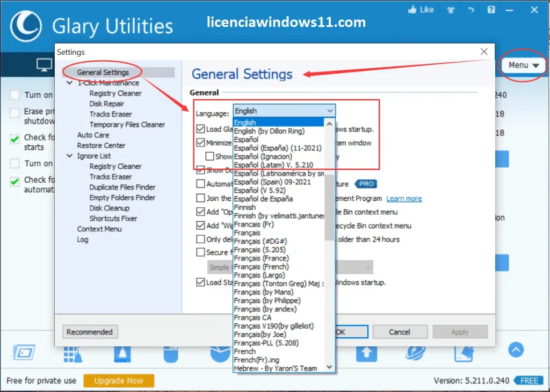This screenshot has width=550, height=392.
Task: Choose Français CA language option
Action: [x=279, y=317]
